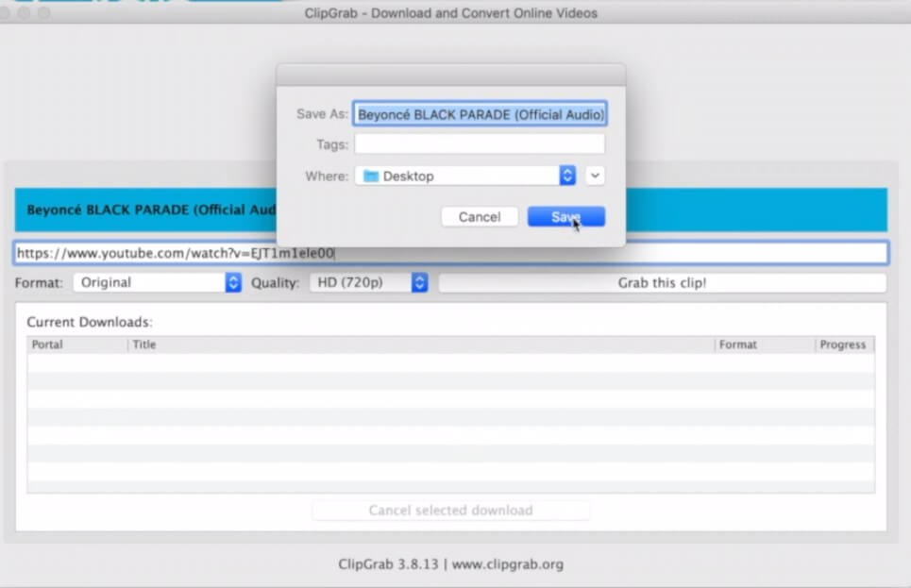
Task: Expand the save dialog with chevron button
Action: pyautogui.click(x=595, y=176)
